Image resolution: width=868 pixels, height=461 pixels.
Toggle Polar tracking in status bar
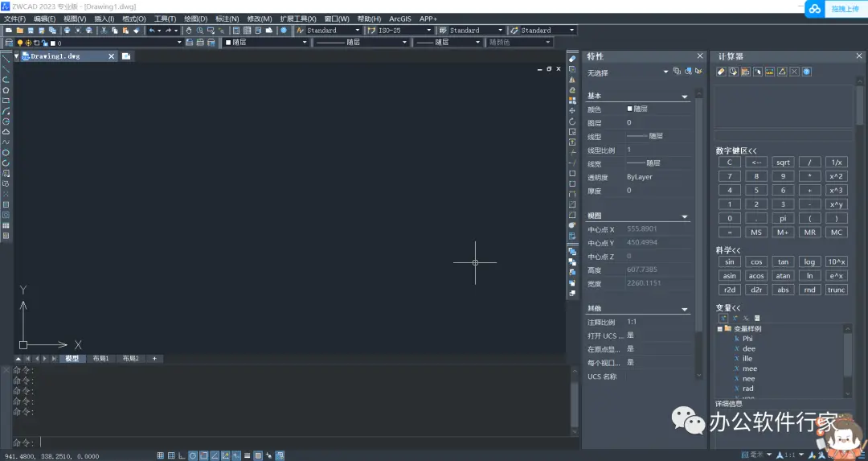click(x=193, y=455)
